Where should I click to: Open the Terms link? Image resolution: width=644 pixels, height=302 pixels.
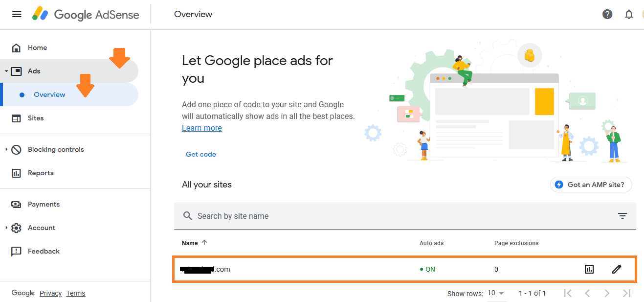[76, 293]
